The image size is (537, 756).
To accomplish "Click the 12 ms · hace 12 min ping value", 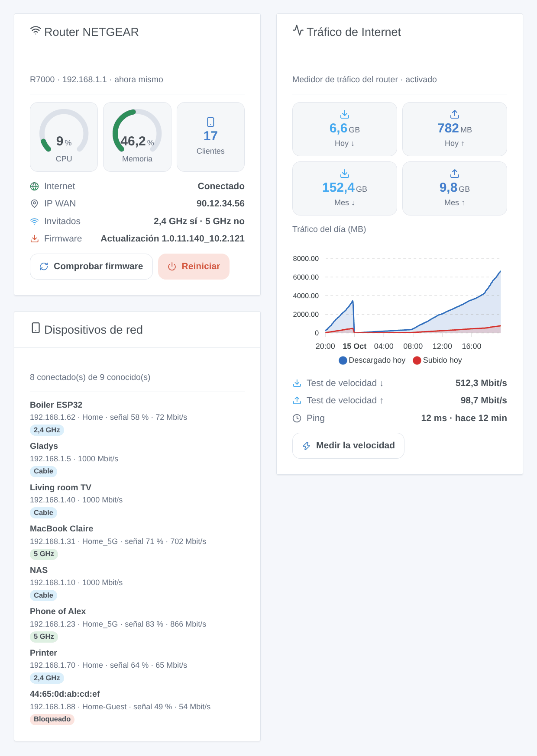I will click(x=464, y=418).
